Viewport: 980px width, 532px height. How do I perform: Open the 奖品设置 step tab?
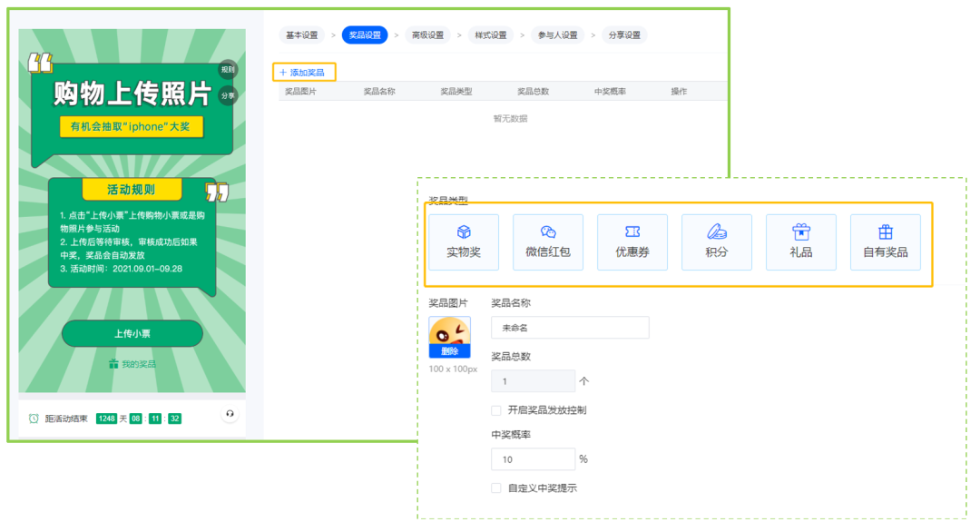pyautogui.click(x=365, y=35)
